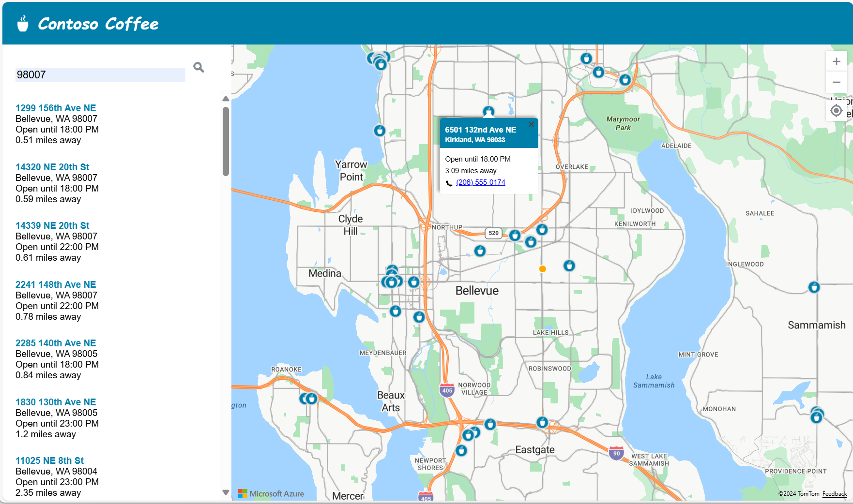853x504 pixels.
Task: Select the coffee shop pin near Eastgate
Action: tap(543, 421)
